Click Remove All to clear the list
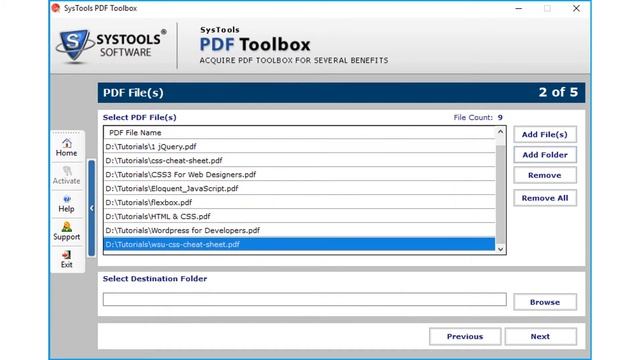 [545, 198]
